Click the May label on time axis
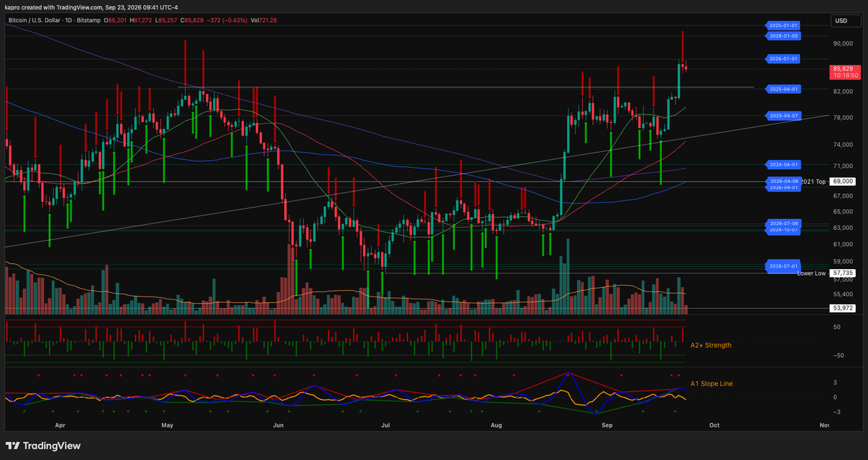Image resolution: width=868 pixels, height=460 pixels. click(168, 427)
